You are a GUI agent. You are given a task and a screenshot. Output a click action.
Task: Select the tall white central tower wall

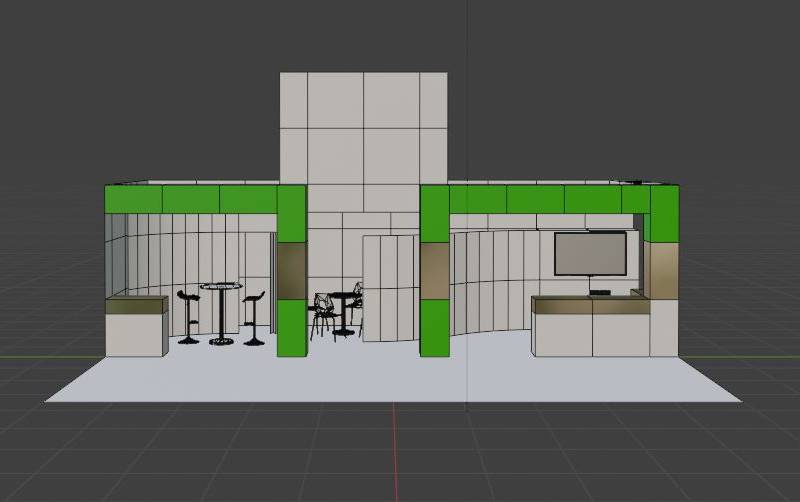362,130
